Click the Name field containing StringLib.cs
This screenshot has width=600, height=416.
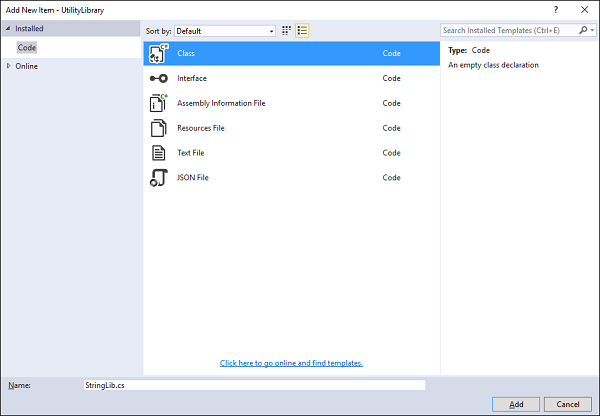(x=254, y=384)
